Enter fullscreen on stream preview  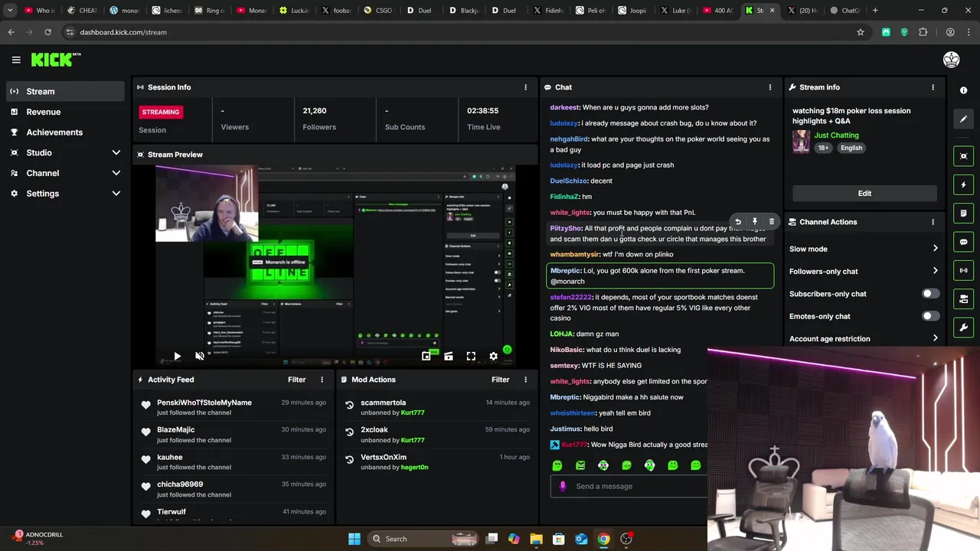[471, 356]
